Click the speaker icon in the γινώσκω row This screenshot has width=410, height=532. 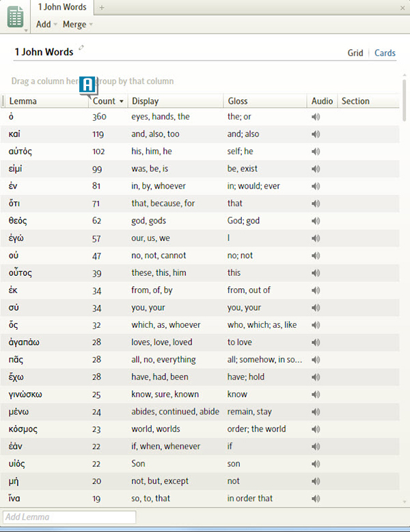pyautogui.click(x=316, y=395)
